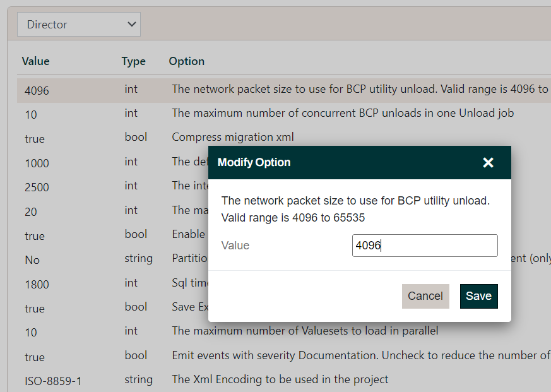551x392 pixels.
Task: Open the Director category dropdown
Action: pyautogui.click(x=78, y=24)
